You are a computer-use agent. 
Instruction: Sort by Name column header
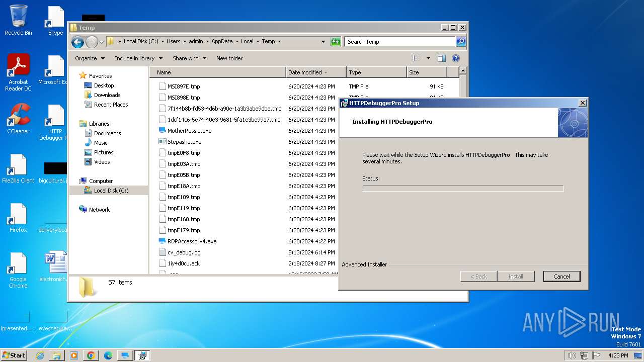(217, 72)
